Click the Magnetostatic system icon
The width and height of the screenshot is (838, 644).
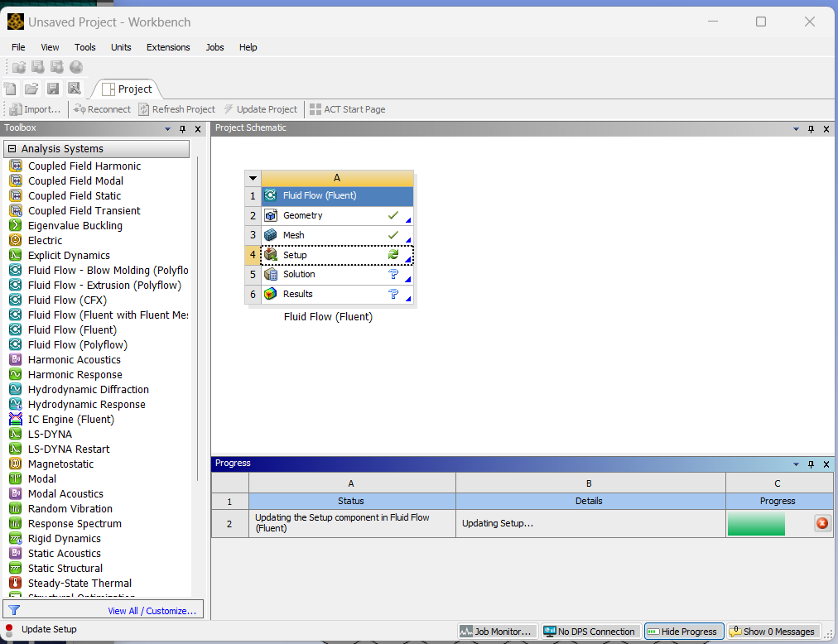tap(16, 464)
